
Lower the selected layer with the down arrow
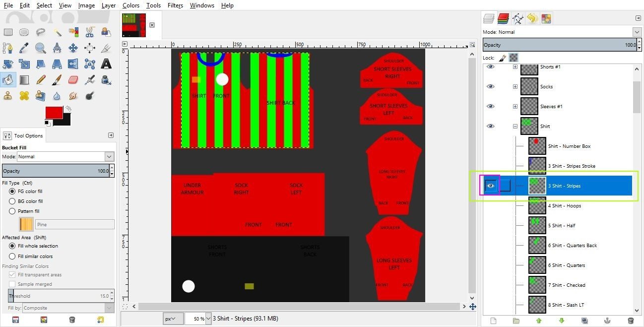pos(562,321)
